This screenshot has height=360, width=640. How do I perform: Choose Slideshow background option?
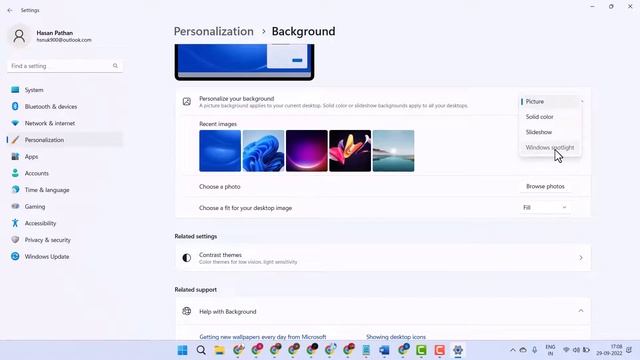click(x=550, y=132)
